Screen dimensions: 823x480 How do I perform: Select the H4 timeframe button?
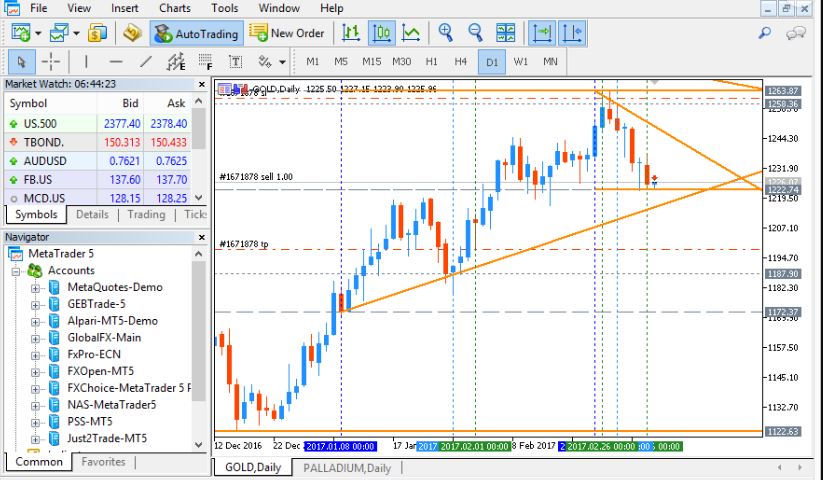pyautogui.click(x=461, y=62)
